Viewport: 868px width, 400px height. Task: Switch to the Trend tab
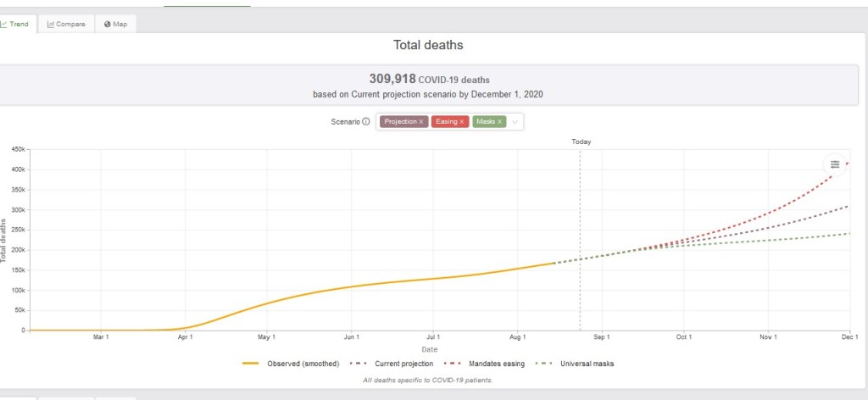[15, 24]
